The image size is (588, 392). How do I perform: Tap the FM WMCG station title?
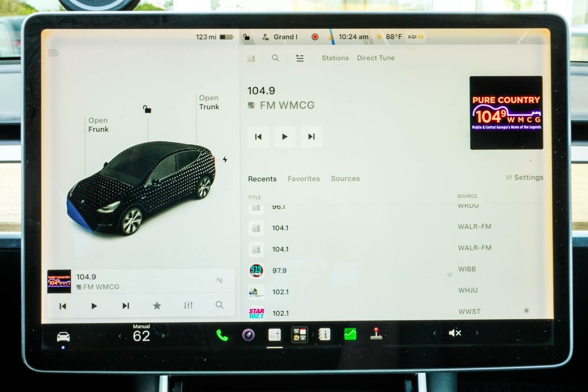pos(287,105)
